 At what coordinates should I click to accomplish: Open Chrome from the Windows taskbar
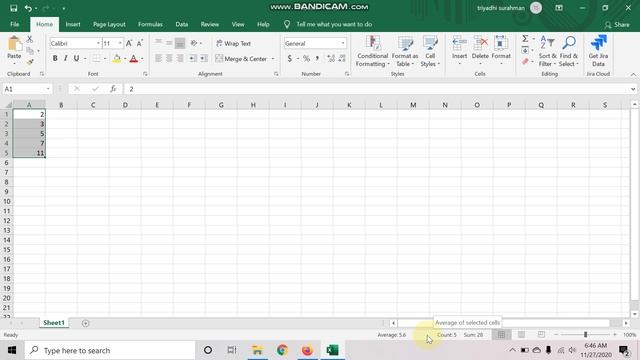coord(282,350)
